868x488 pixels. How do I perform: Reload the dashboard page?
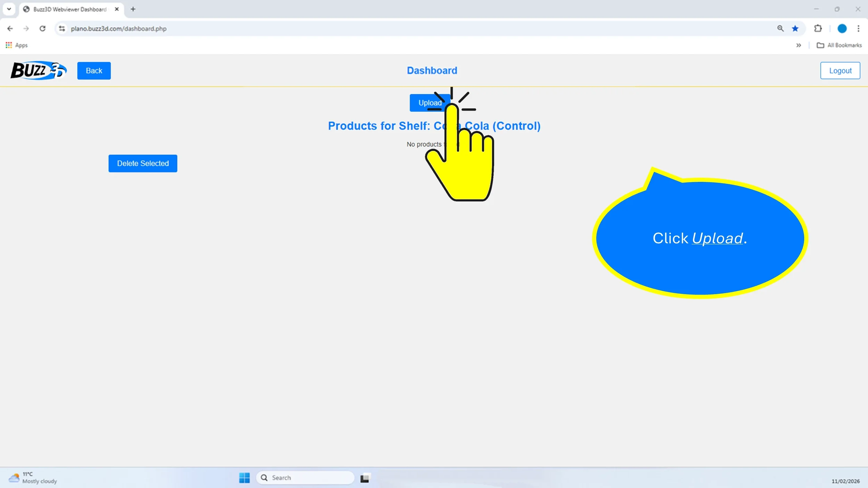pos(42,28)
